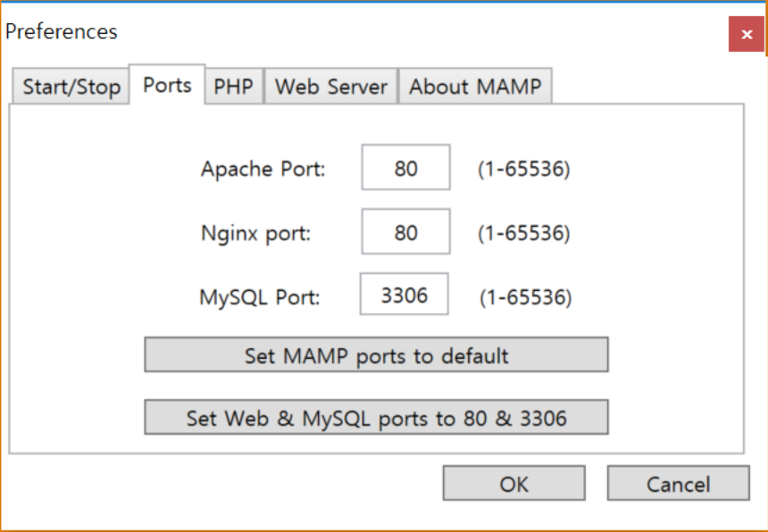This screenshot has width=768, height=532.
Task: Select the Ports tab
Action: click(167, 85)
